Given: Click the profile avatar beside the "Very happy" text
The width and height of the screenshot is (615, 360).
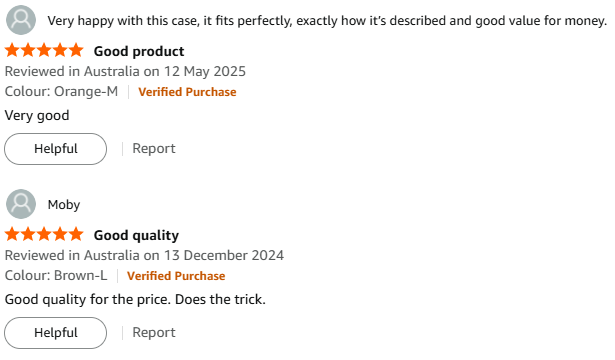Looking at the screenshot, I should (21, 20).
